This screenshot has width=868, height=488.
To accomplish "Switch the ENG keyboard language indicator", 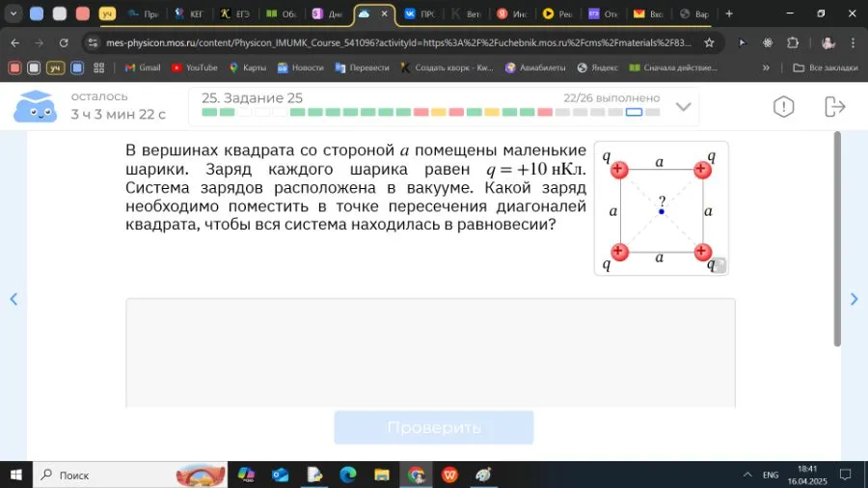I will [771, 474].
